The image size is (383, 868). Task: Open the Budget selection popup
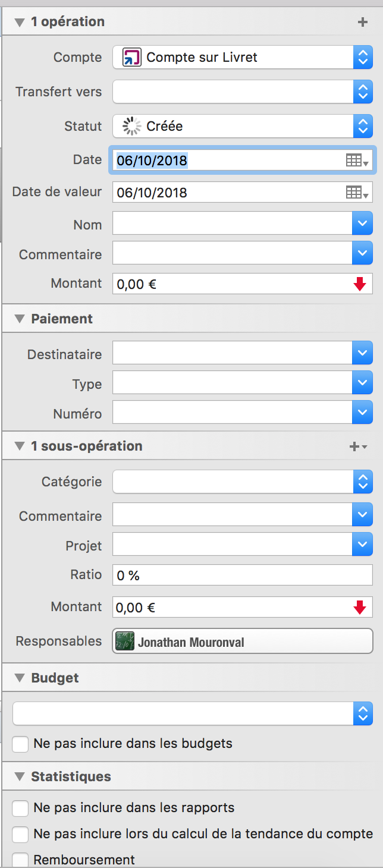tap(193, 713)
